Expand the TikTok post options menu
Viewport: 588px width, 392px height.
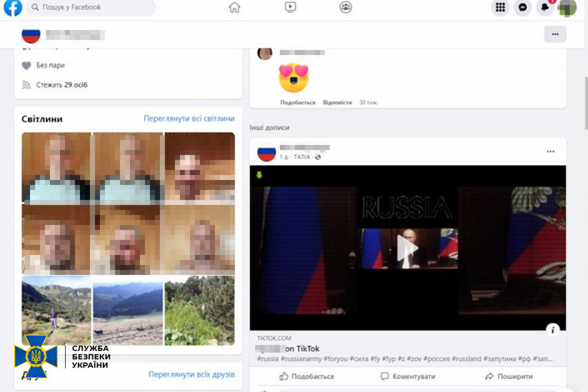550,152
